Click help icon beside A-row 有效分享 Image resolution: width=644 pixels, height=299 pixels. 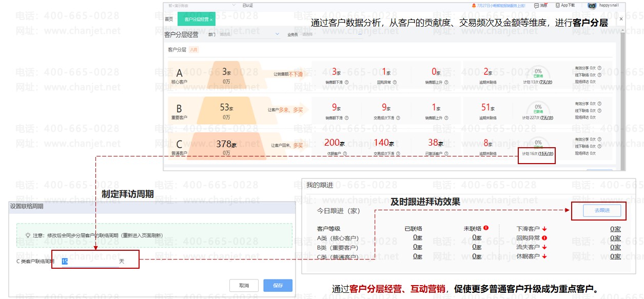pyautogui.click(x=599, y=68)
